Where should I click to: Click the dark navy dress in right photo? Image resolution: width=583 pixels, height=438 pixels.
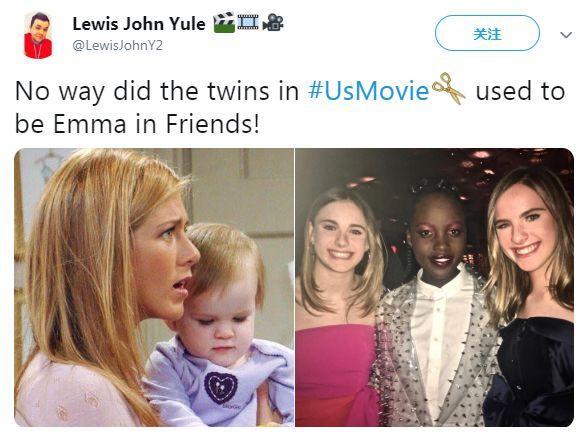[x=530, y=372]
